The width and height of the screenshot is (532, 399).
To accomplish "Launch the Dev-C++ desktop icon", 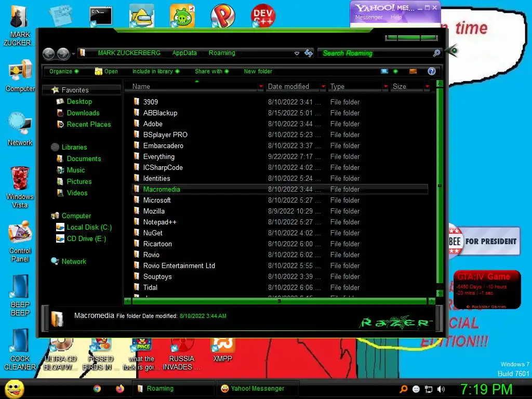I will point(263,16).
